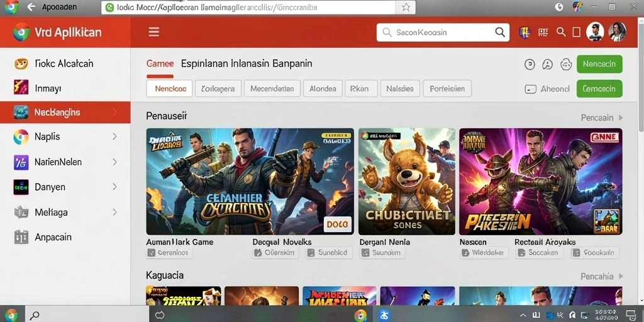Click the green Nencacin button

[x=599, y=64]
